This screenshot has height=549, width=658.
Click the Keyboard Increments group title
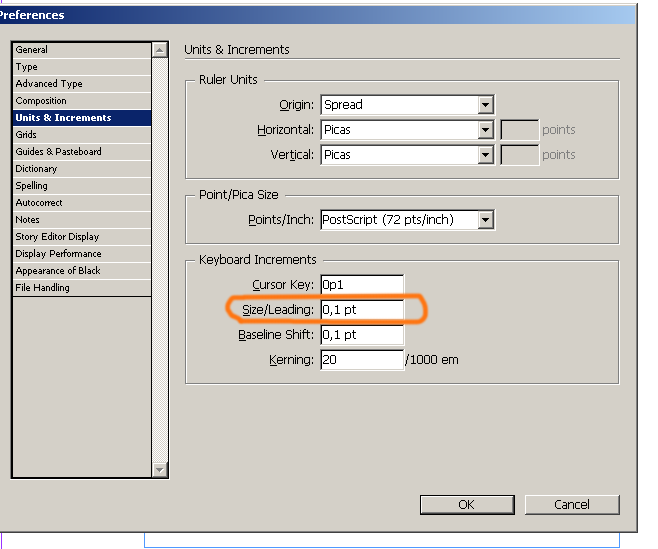point(257,260)
